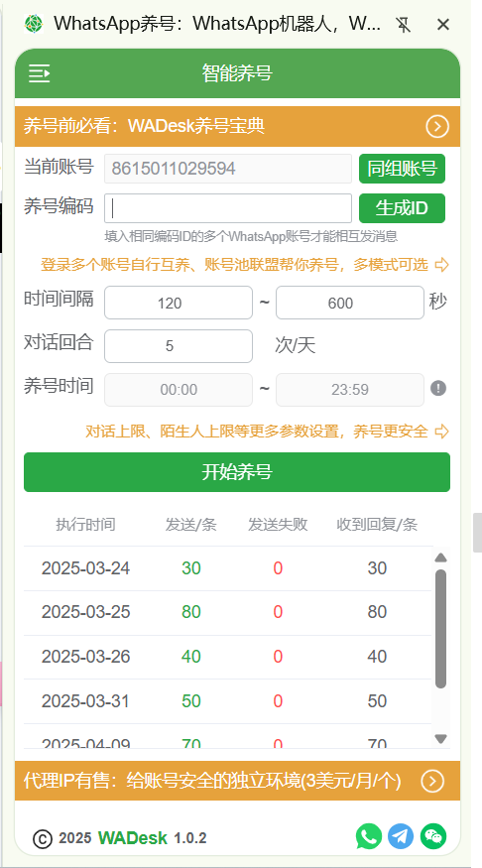Open the 养号前必看 WADesk养号宝典 banner
Viewport: 482px width, 868px height.
point(237,127)
